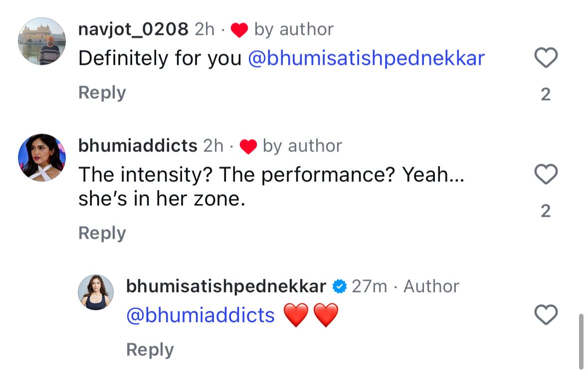Like bhumisatishpednekkar's reply with heart icon
This screenshot has width=588, height=384.
pos(546,315)
